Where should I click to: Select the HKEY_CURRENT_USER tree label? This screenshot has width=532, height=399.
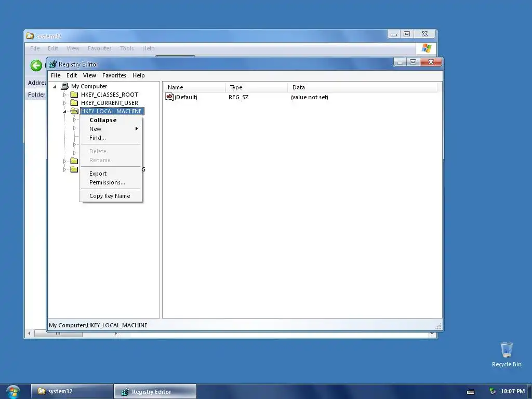110,103
